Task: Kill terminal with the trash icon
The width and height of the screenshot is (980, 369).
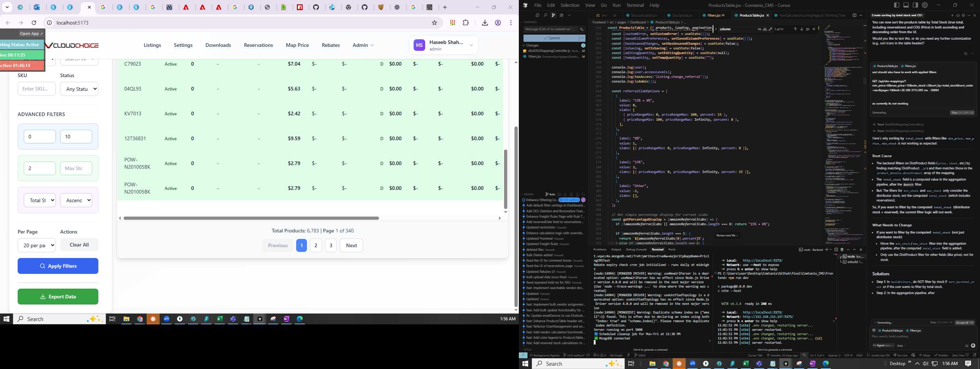Action: tap(842, 250)
